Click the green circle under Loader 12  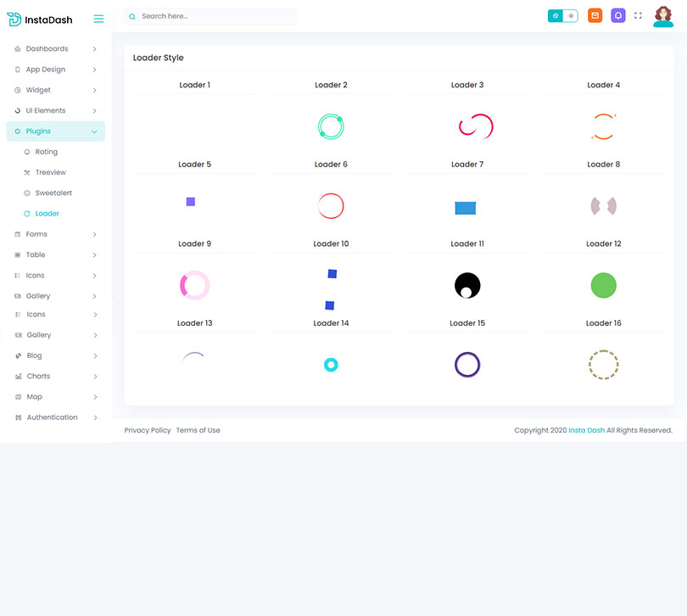(603, 285)
